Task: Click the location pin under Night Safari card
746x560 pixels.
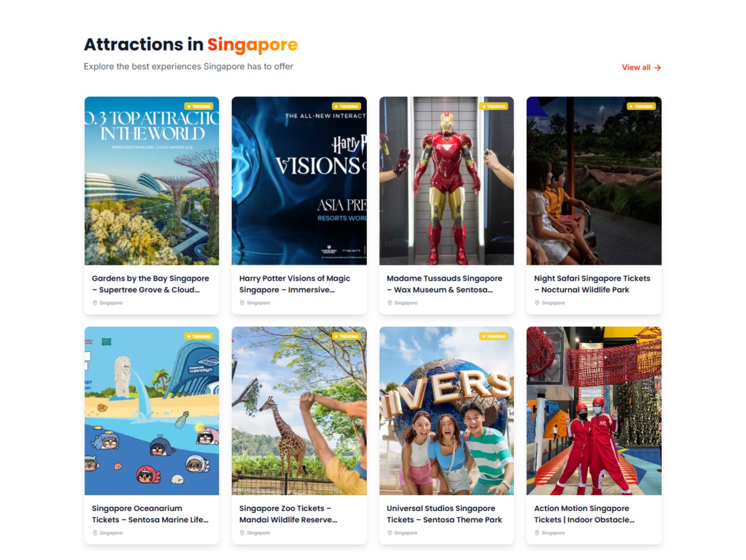Action: click(x=537, y=303)
